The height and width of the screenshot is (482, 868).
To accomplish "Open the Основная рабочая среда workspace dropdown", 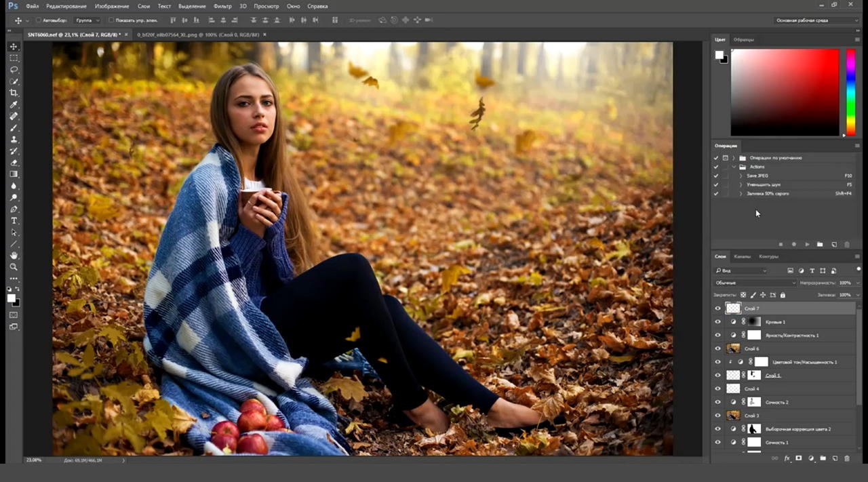I will pyautogui.click(x=816, y=20).
